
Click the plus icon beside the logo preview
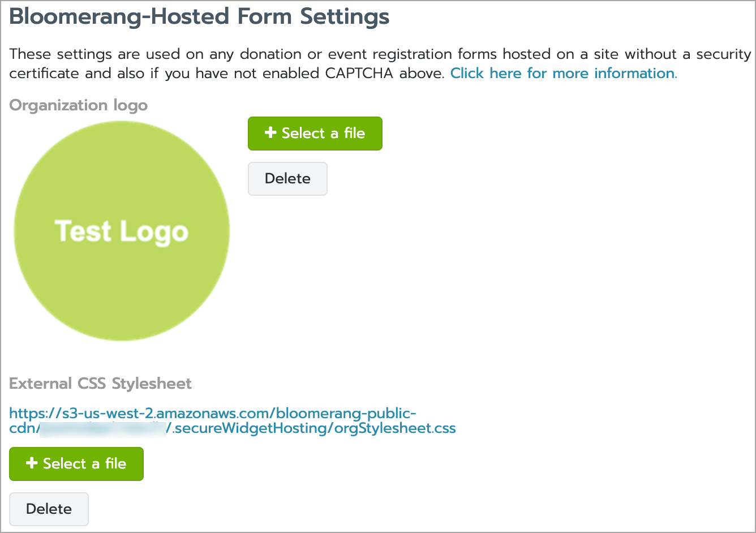tap(270, 133)
